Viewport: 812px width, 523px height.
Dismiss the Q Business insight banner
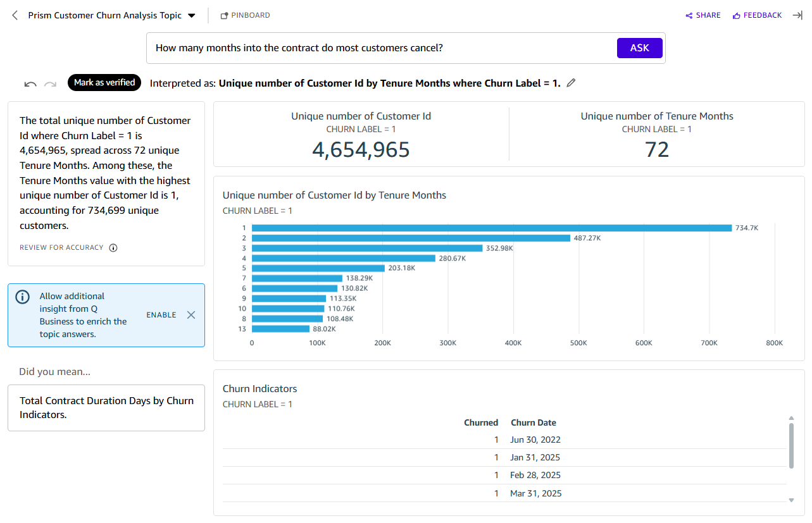(191, 315)
